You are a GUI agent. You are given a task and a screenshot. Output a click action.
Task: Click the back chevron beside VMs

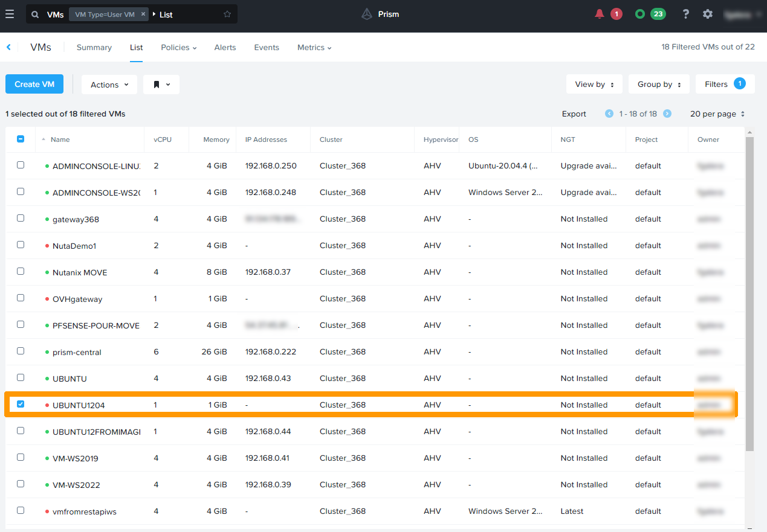point(8,47)
